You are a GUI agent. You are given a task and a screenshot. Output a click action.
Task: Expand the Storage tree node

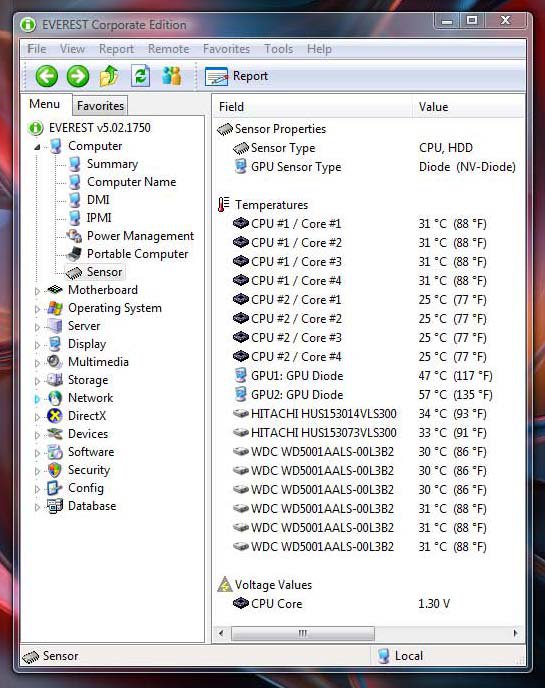(x=37, y=380)
